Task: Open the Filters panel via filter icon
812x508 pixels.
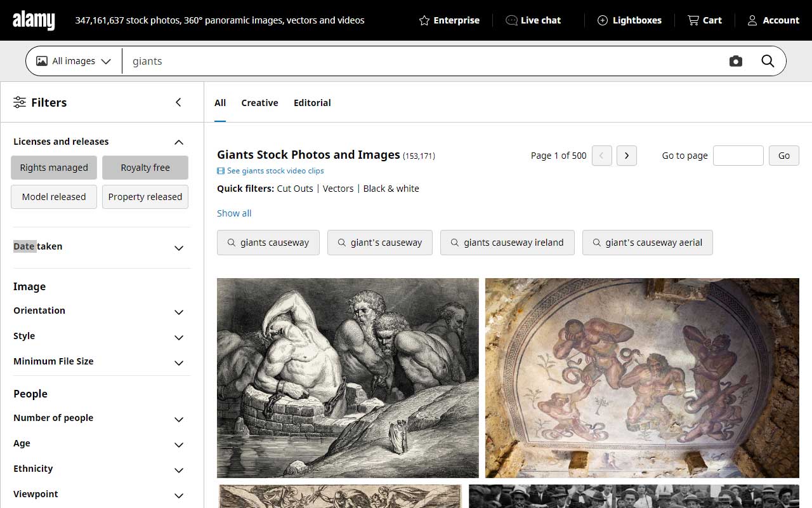Action: coord(20,102)
